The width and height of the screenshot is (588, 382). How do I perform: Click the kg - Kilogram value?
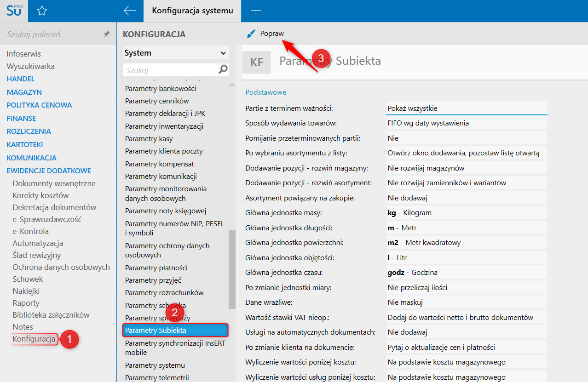pos(467,213)
